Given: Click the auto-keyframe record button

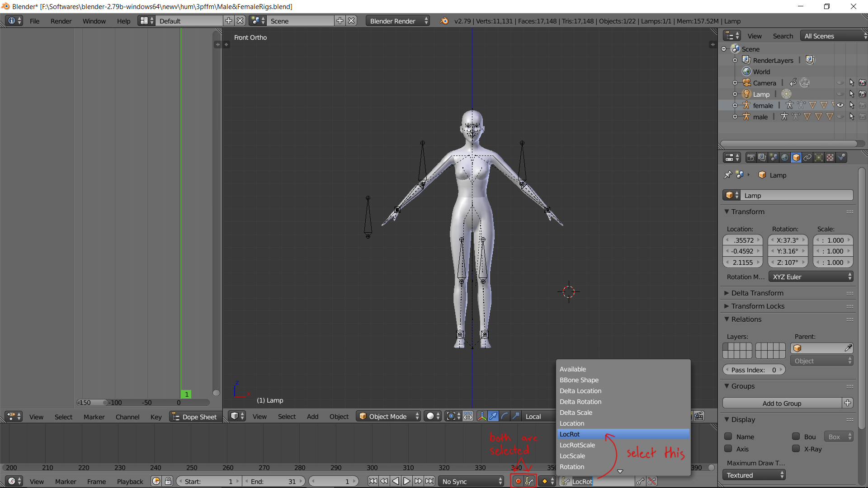Looking at the screenshot, I should pos(518,481).
